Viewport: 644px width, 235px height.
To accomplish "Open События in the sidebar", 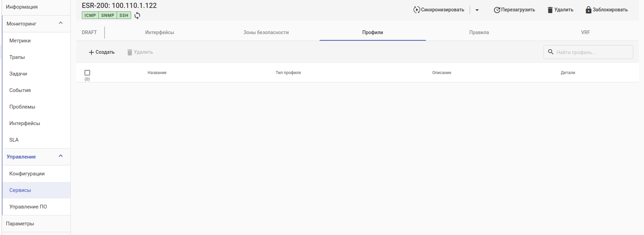I will click(36, 90).
